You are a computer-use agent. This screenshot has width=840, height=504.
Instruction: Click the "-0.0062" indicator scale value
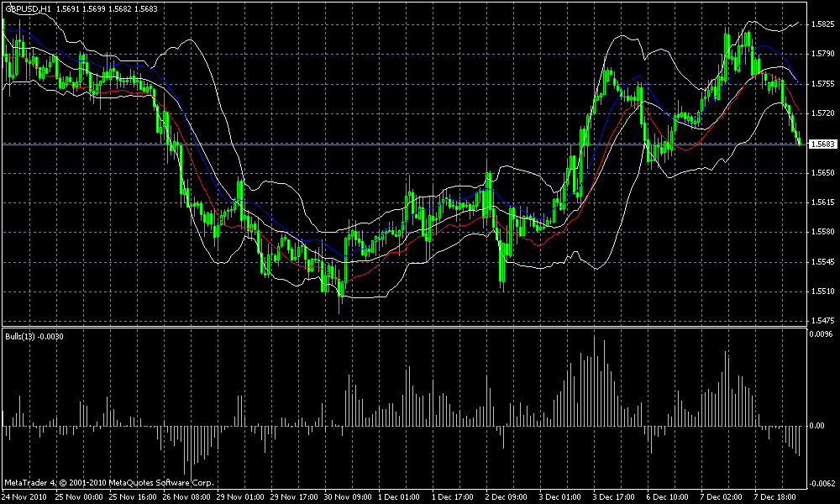[x=822, y=484]
